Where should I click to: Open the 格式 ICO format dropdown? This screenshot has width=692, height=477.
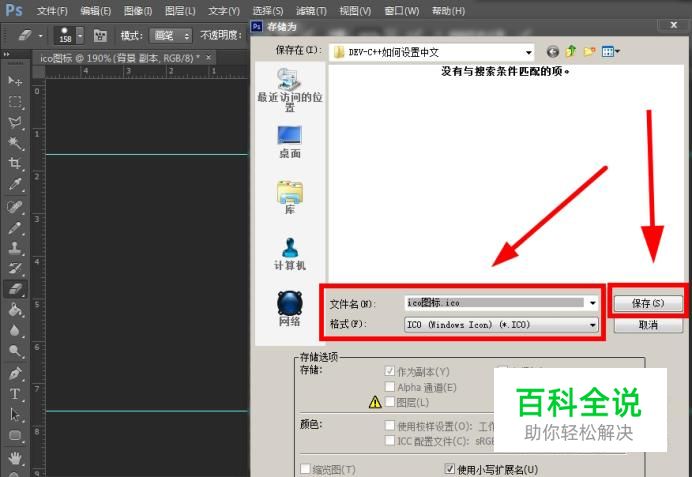[x=501, y=325]
